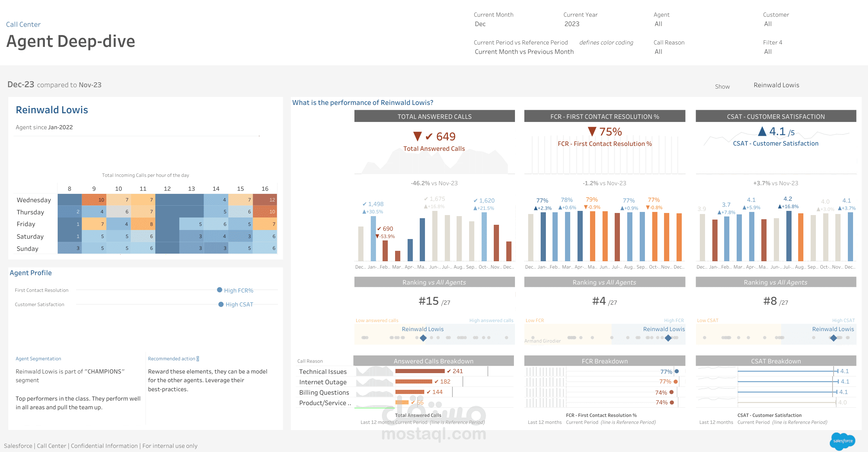The height and width of the screenshot is (452, 868).
Task: Open Show agent selector Reinwald Lowis
Action: (x=776, y=85)
